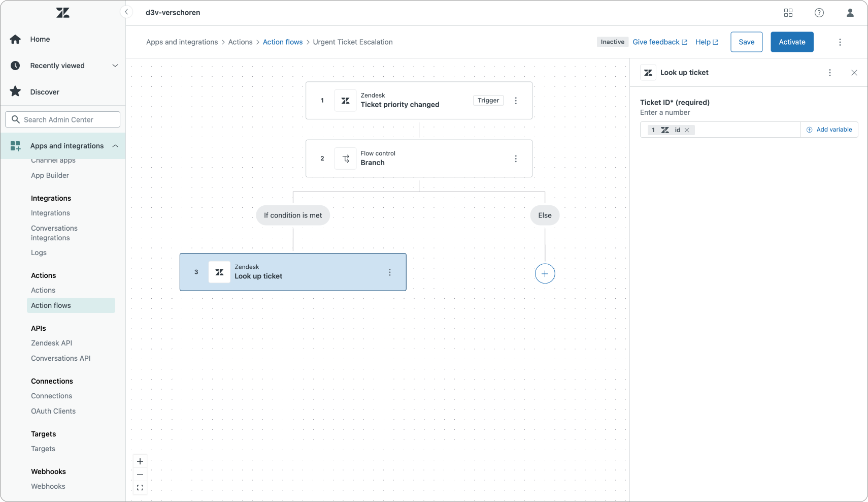Screen dimensions: 868x502
Task: Click the search magnifier icon
Action: [16, 119]
